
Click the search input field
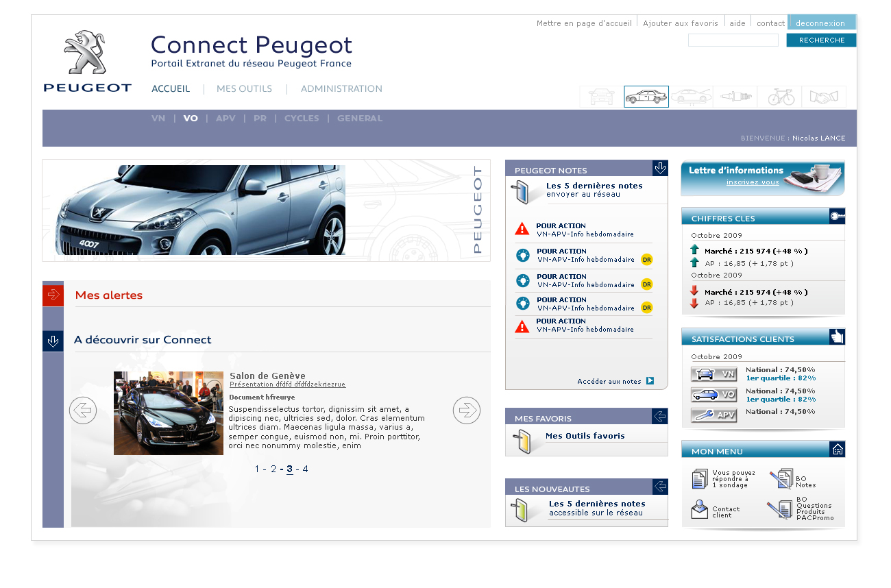[733, 40]
